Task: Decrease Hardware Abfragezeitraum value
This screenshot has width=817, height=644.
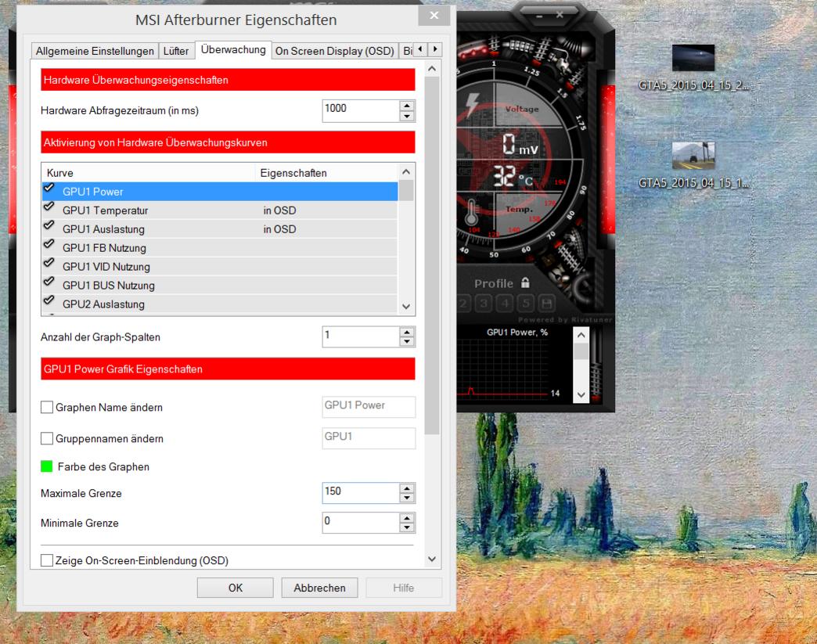Action: [407, 116]
